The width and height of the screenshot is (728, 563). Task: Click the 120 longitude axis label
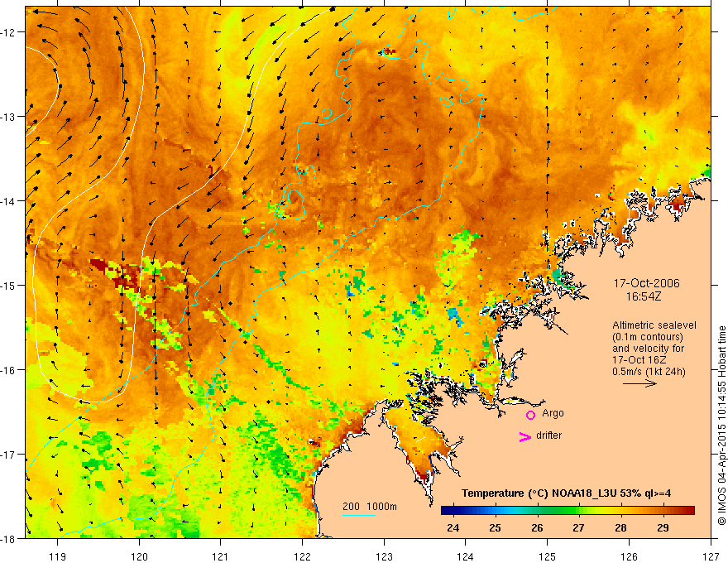pos(139,556)
